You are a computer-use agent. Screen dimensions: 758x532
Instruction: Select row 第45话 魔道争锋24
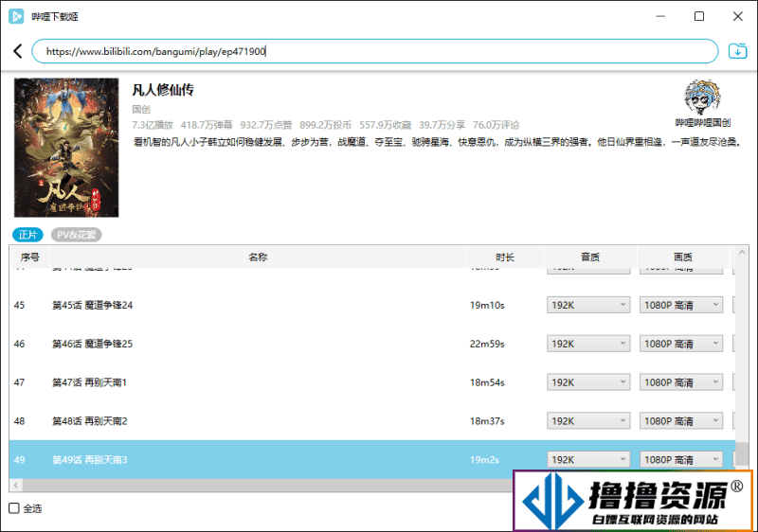click(x=372, y=305)
